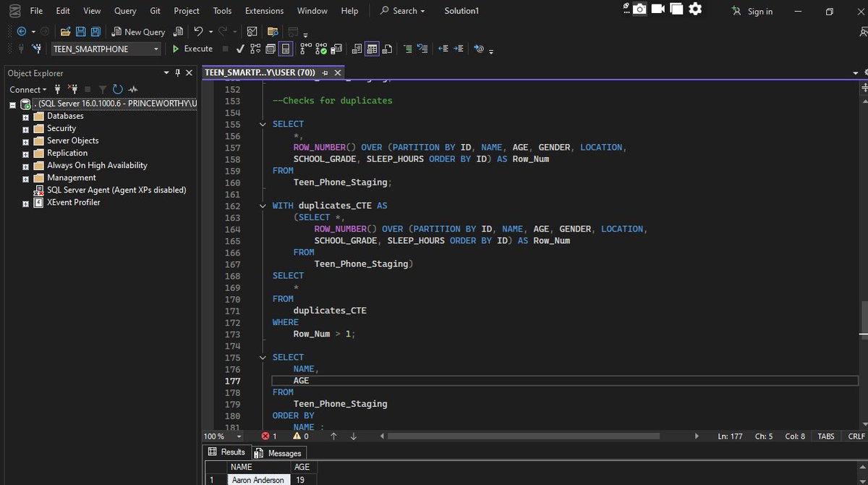
Task: Open the Extensions menu
Action: point(264,11)
